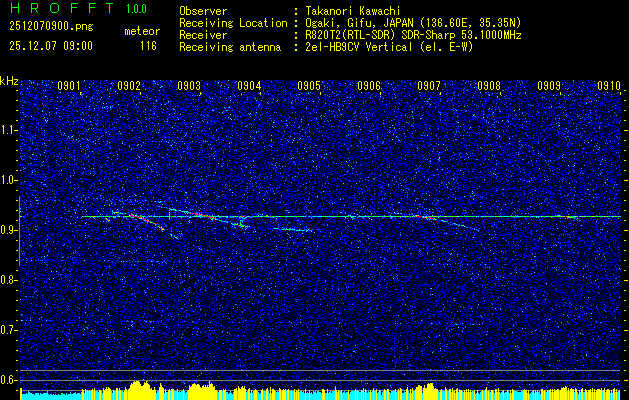The height and width of the screenshot is (400, 629).
Task: Click the kHz axis unit label
Action: point(9,81)
